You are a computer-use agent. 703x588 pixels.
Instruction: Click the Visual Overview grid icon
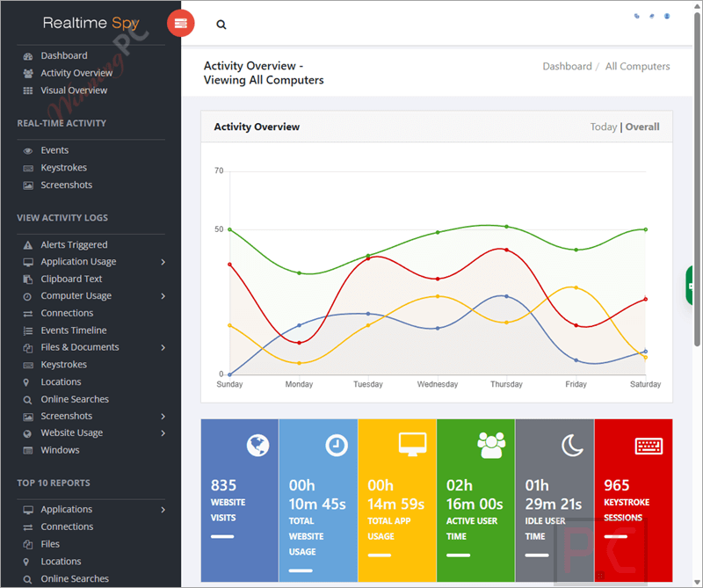28,91
